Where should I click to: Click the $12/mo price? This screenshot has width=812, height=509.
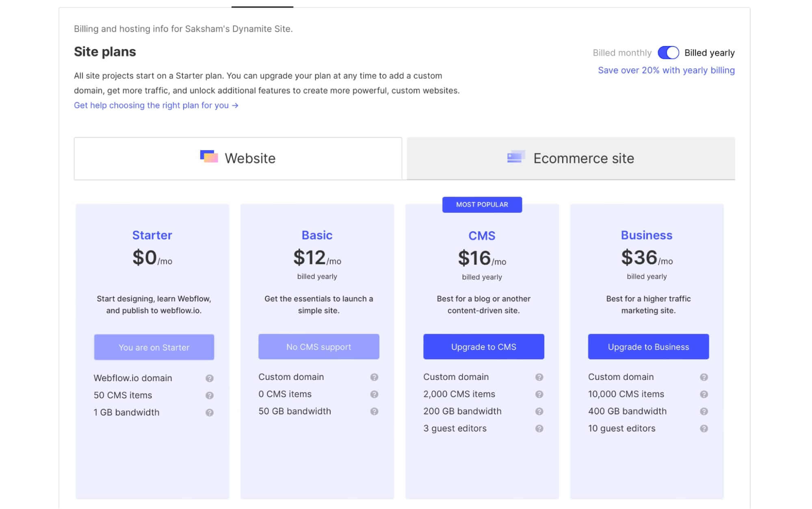pos(317,258)
